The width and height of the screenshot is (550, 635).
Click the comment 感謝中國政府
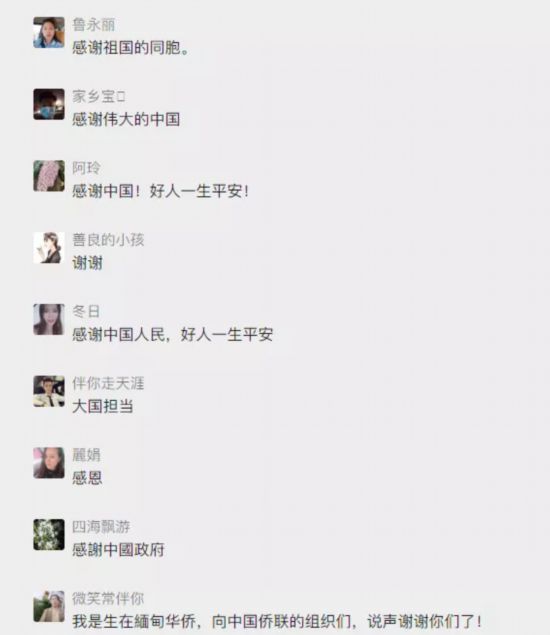(x=118, y=550)
